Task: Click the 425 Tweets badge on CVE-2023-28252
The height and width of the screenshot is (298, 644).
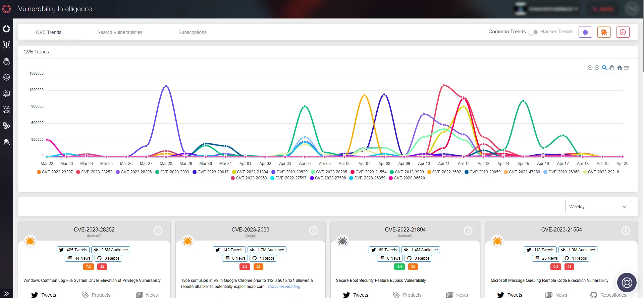Action: pos(73,250)
